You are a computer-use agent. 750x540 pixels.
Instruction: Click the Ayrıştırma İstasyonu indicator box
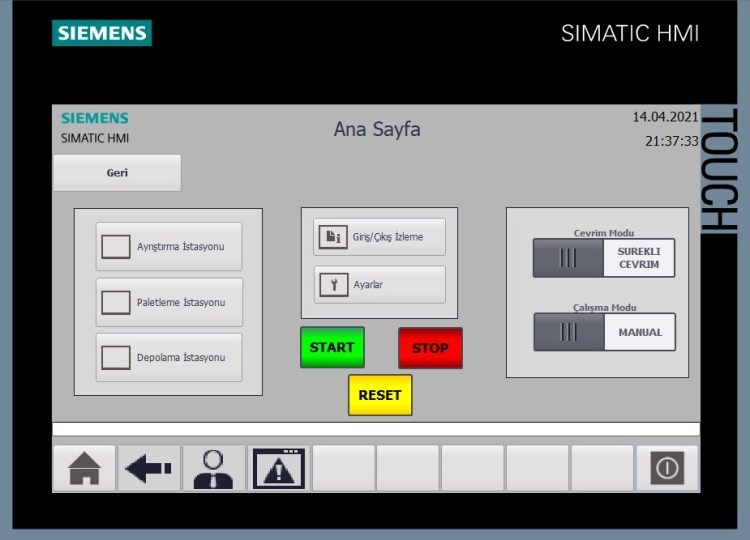pyautogui.click(x=116, y=247)
